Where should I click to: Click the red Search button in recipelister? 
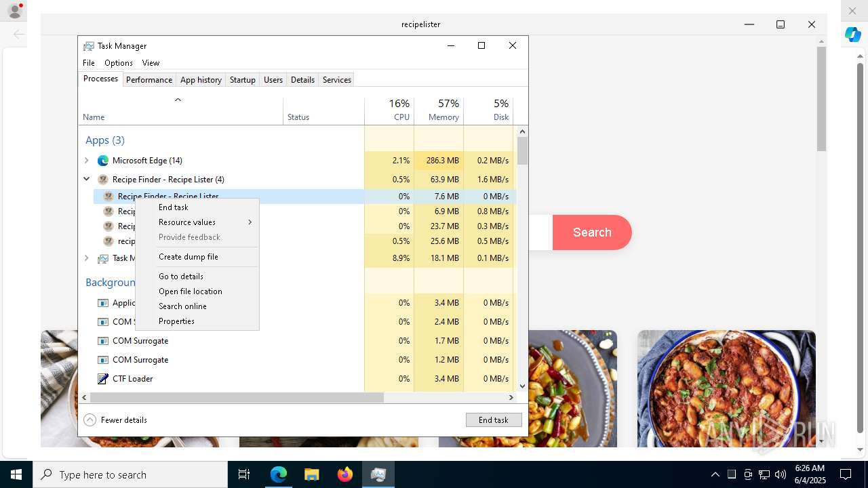click(x=592, y=232)
